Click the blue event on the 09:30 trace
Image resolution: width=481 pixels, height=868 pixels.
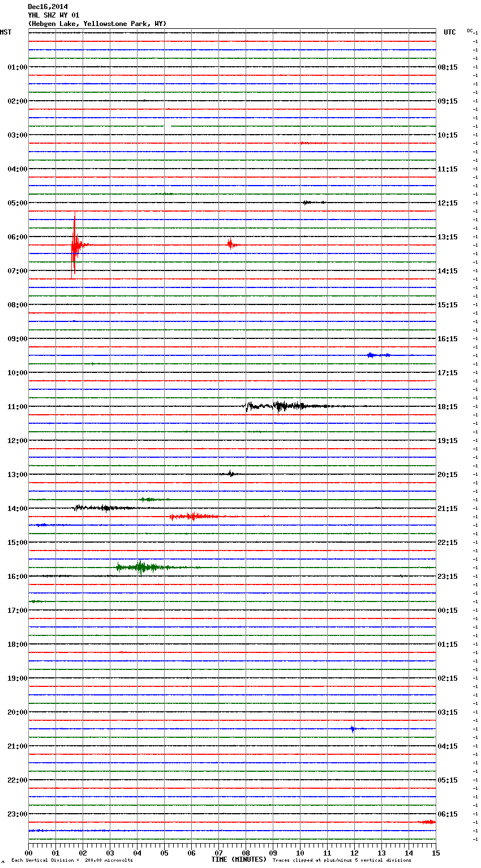tap(378, 355)
